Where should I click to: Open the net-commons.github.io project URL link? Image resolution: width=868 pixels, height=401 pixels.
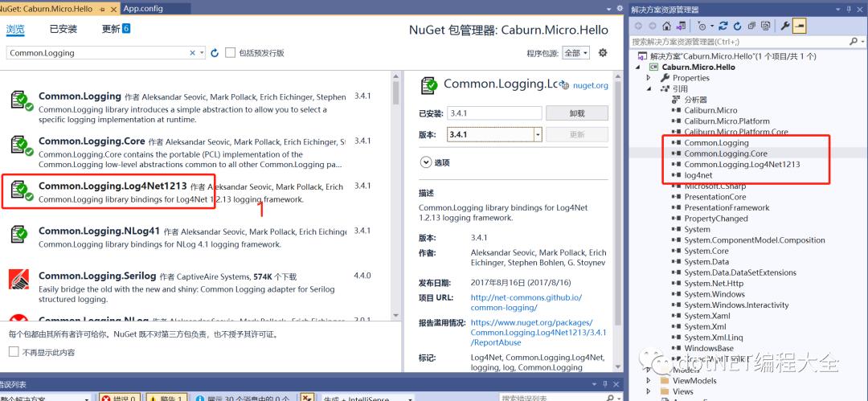[x=526, y=302]
